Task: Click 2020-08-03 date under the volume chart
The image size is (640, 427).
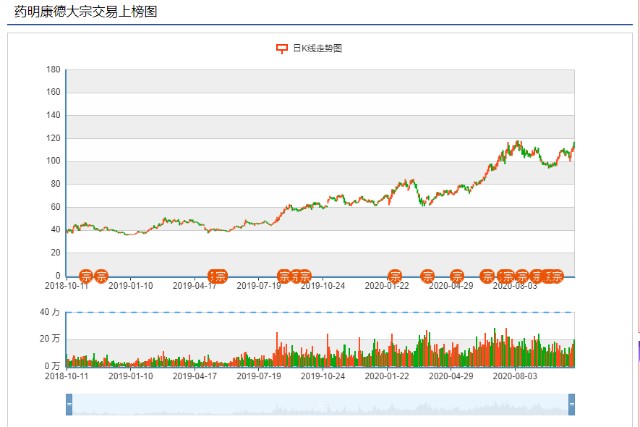Action: (515, 376)
